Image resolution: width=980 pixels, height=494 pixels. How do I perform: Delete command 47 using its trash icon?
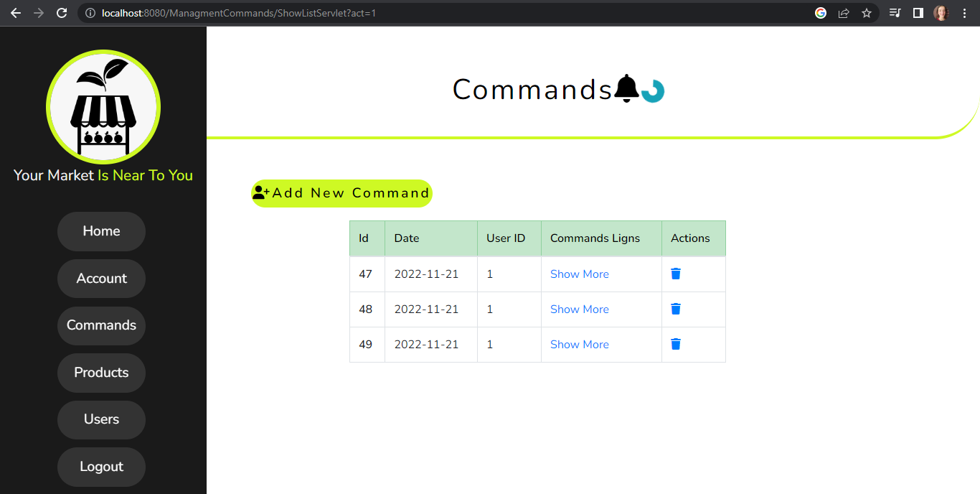(675, 274)
